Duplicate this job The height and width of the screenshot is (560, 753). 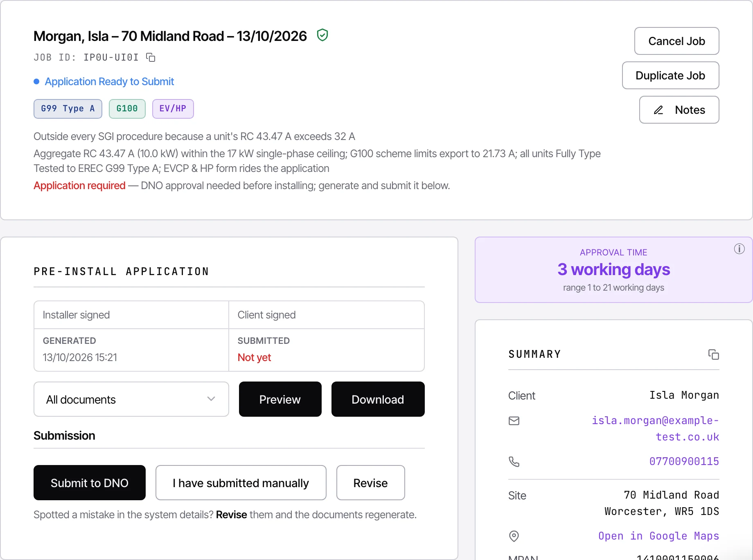pos(670,75)
